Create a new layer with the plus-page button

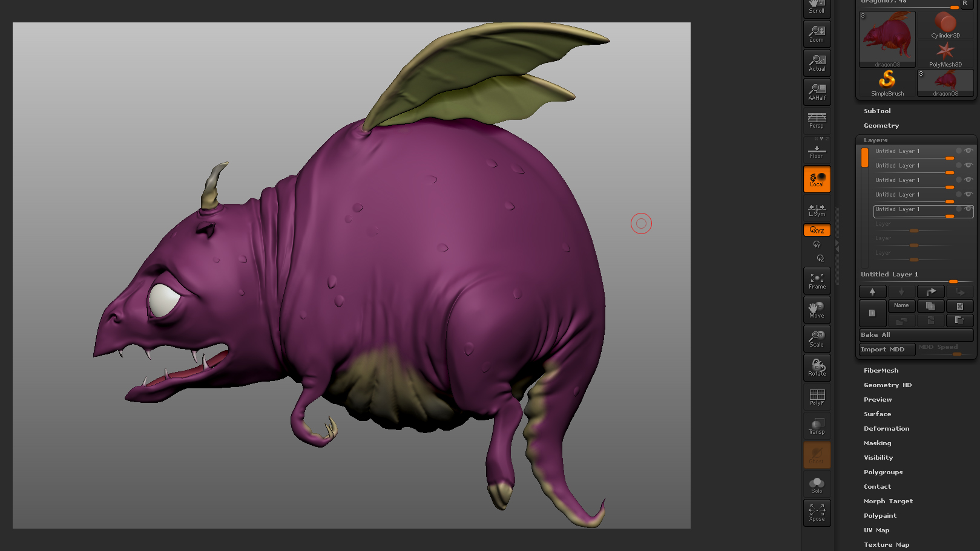872,313
